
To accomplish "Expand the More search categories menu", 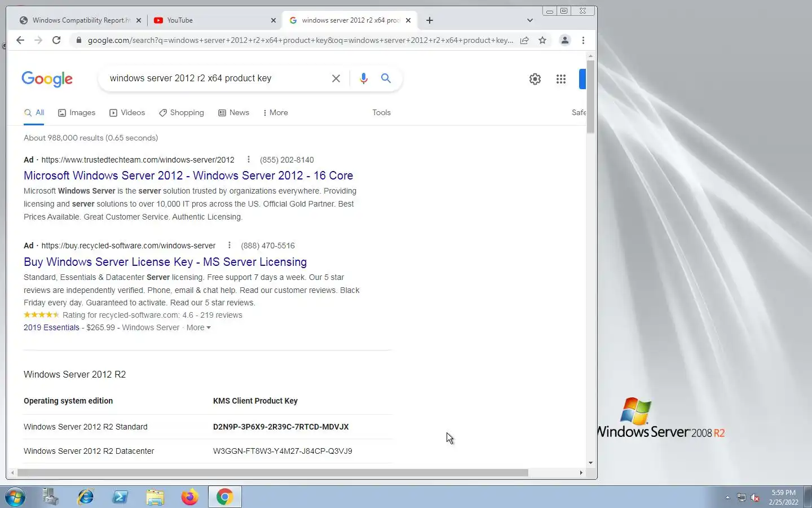I will click(276, 113).
